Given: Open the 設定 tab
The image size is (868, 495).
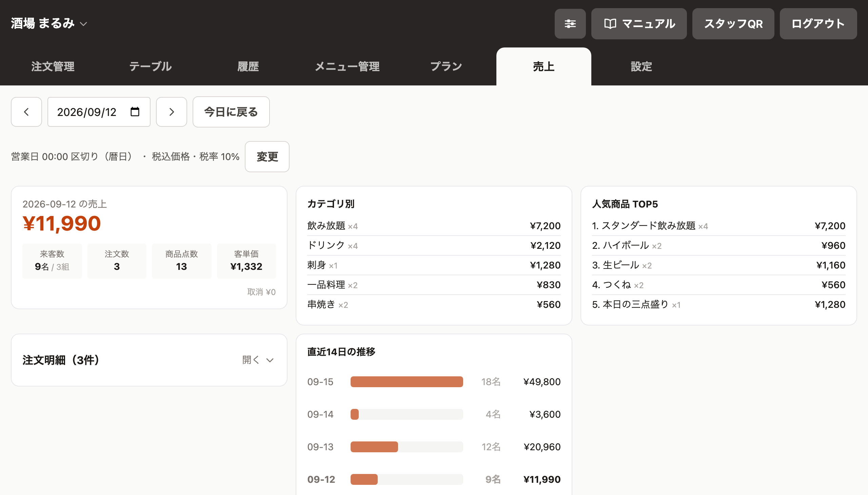Looking at the screenshot, I should 641,66.
